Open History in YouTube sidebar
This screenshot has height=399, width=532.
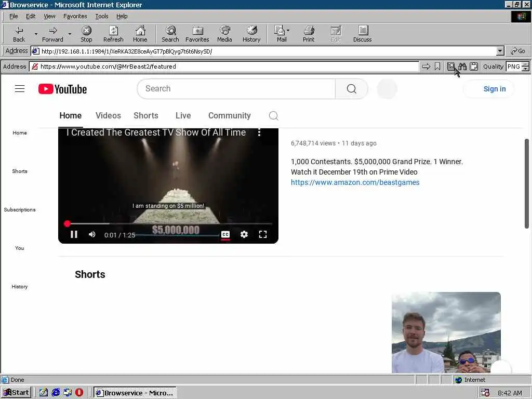click(x=20, y=287)
